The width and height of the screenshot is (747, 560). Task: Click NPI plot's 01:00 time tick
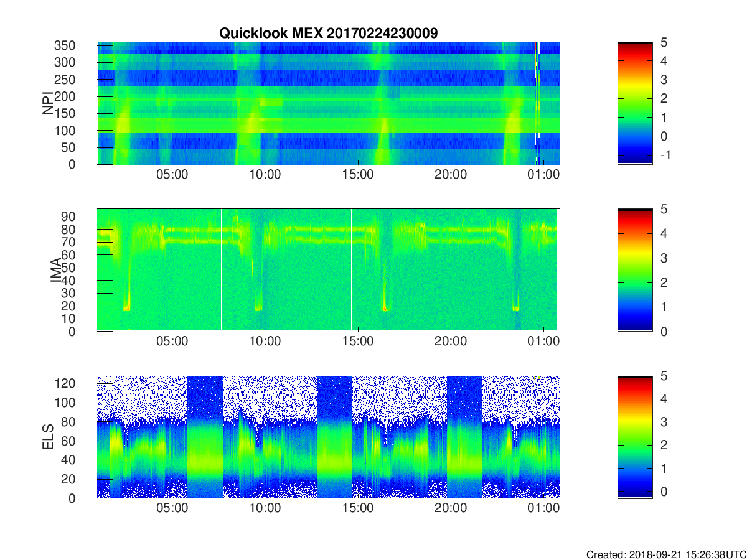pos(543,175)
